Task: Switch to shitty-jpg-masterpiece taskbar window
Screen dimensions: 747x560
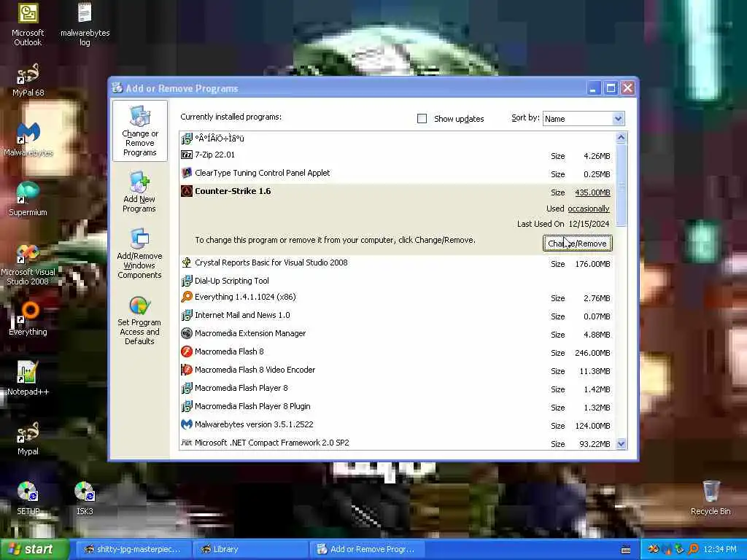Action: click(x=134, y=550)
